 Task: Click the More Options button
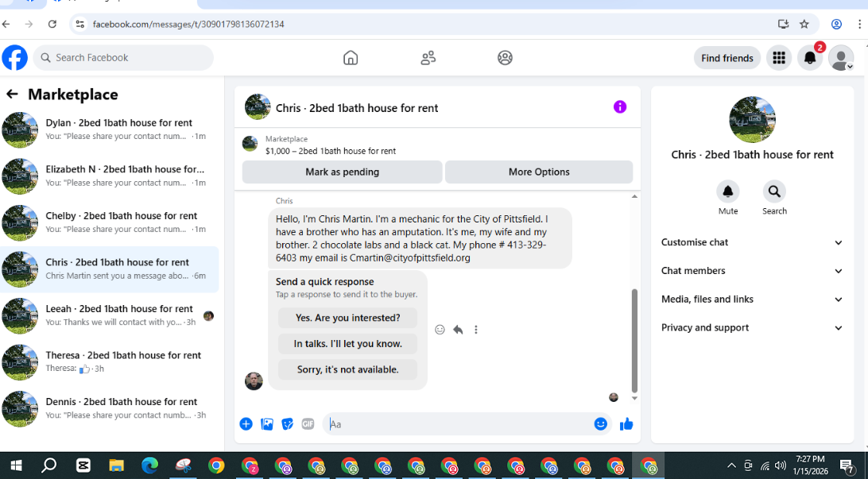click(539, 172)
